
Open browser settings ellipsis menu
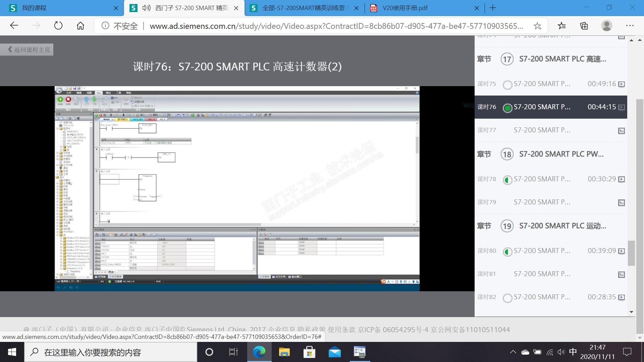(630, 26)
